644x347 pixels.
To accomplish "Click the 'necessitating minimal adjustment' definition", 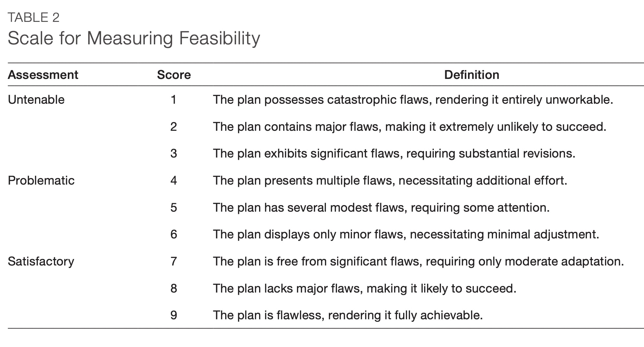I will point(406,234).
